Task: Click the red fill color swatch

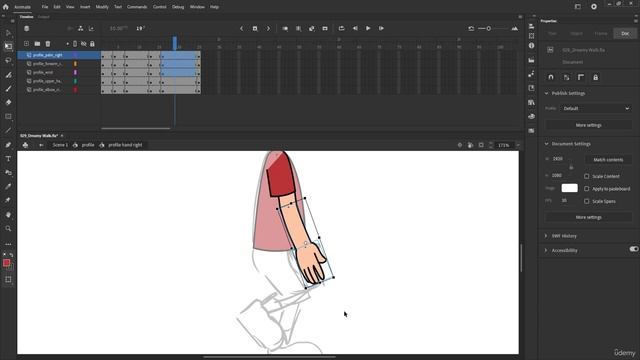Action: pyautogui.click(x=7, y=263)
